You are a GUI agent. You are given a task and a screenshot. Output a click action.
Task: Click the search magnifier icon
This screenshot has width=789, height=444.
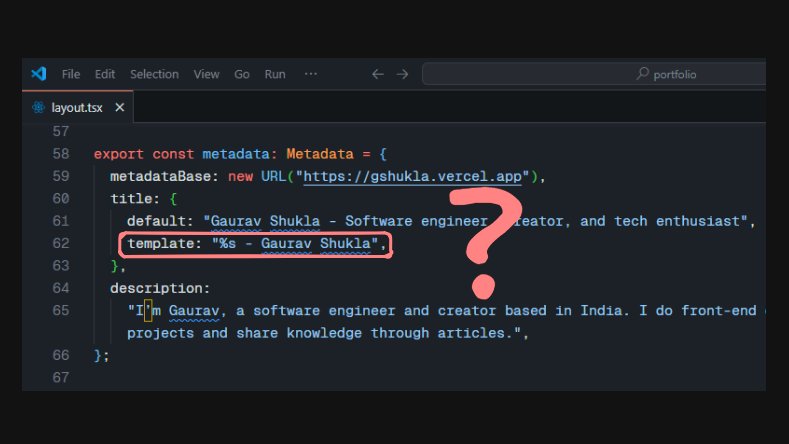coord(643,73)
